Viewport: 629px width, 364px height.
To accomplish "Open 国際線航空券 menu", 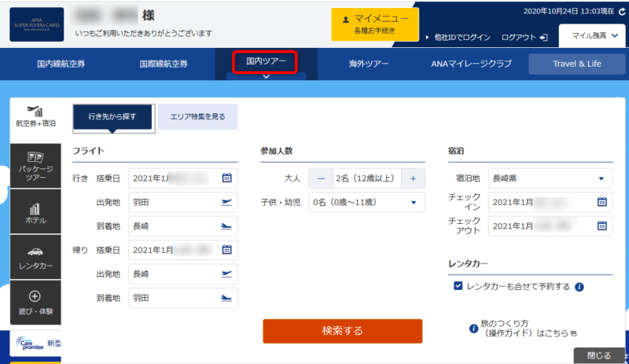I will pyautogui.click(x=164, y=64).
